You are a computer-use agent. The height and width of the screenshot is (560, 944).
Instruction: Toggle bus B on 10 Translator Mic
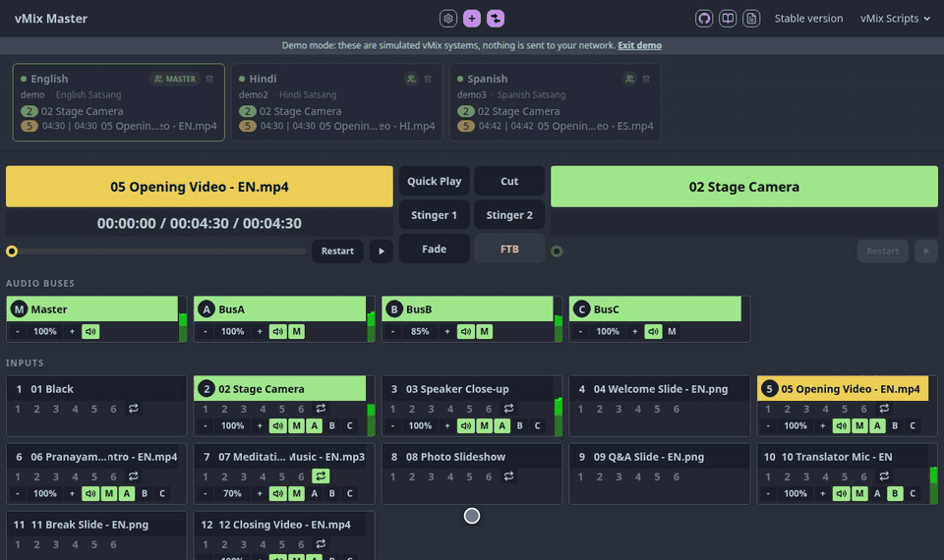tap(895, 494)
